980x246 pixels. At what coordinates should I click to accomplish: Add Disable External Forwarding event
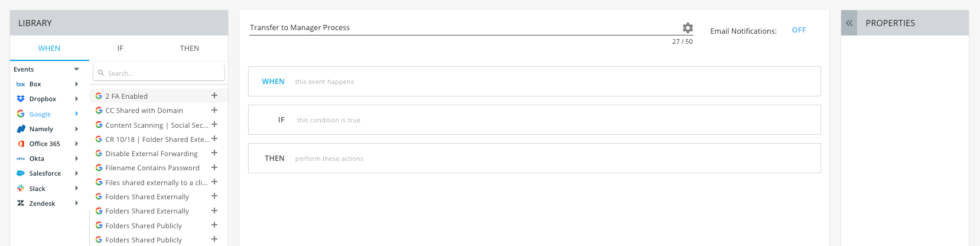pyautogui.click(x=214, y=153)
